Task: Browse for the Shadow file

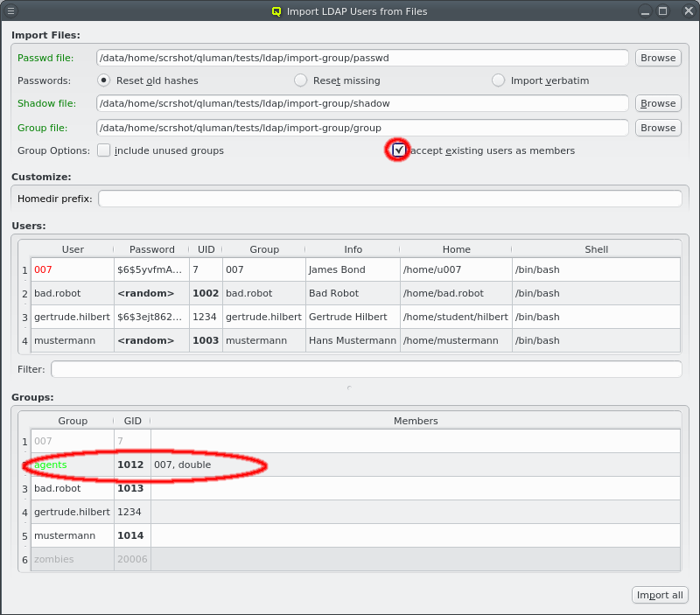Action: [x=658, y=103]
